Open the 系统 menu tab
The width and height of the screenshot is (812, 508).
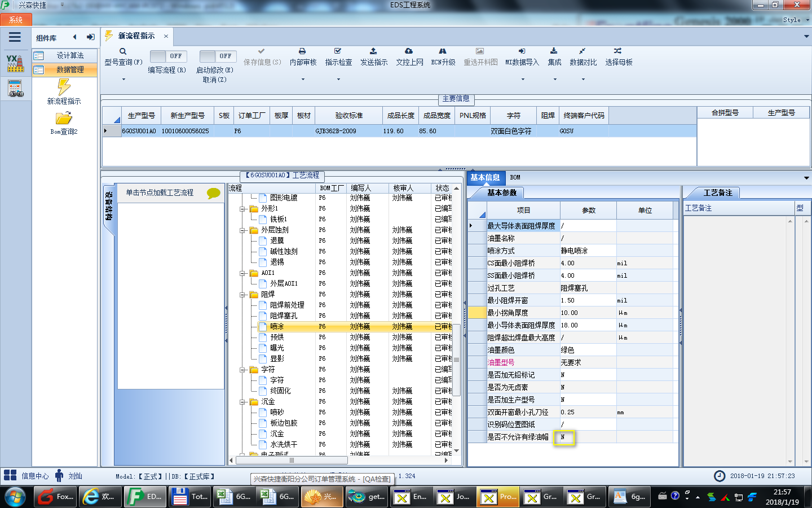point(16,20)
